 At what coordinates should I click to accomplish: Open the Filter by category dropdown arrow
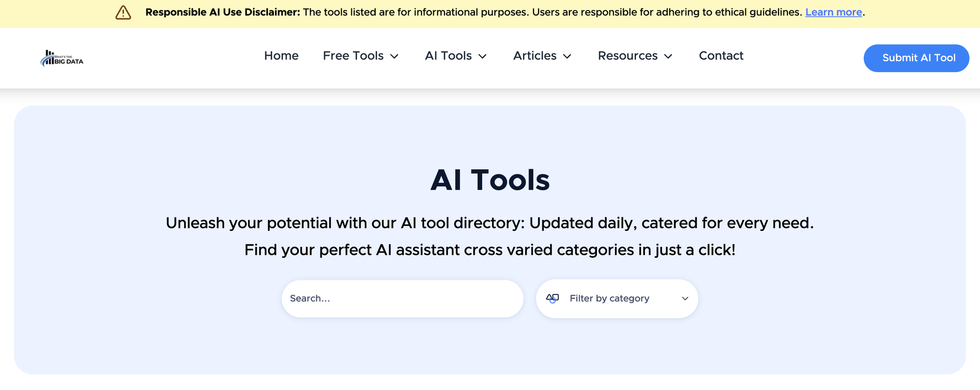685,298
